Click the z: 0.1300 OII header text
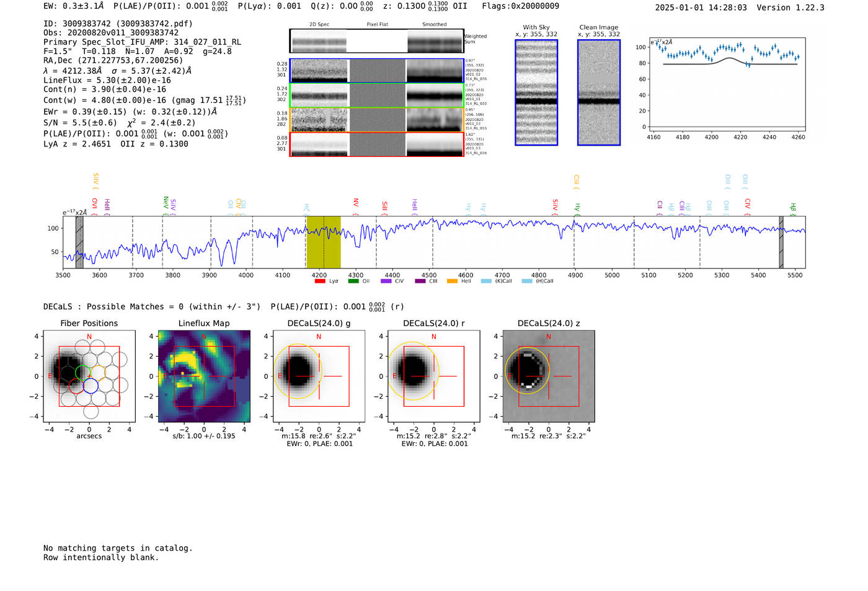This screenshot has width=868, height=591. [425, 6]
